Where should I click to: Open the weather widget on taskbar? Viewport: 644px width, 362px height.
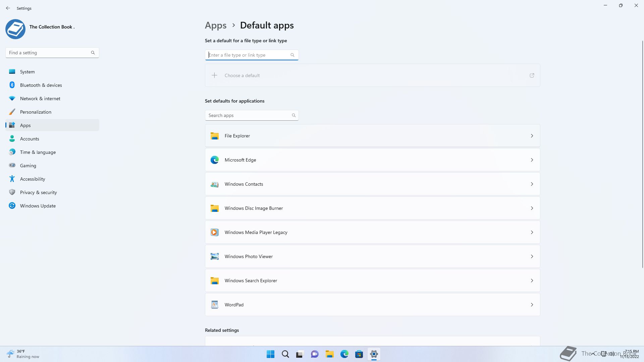click(x=23, y=354)
